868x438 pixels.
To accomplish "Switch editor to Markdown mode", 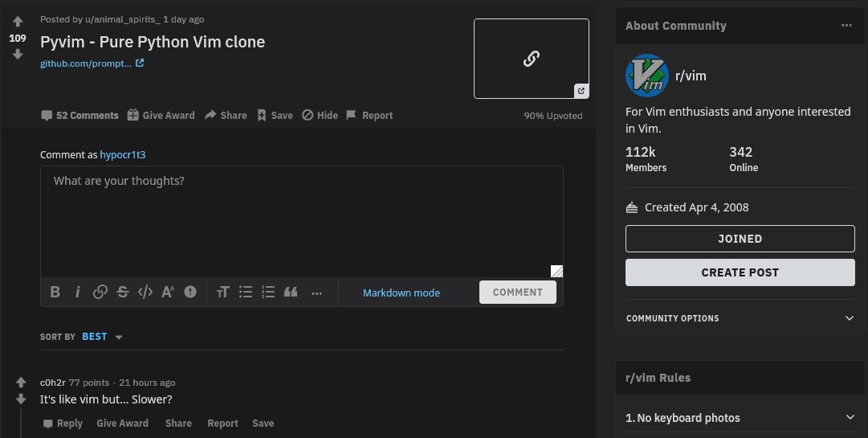I will click(401, 293).
